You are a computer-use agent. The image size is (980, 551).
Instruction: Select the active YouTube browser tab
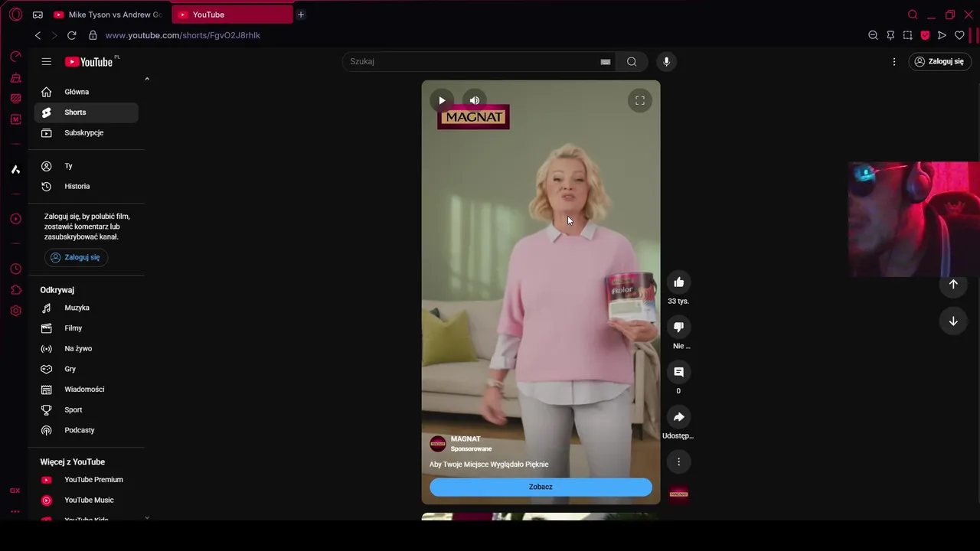232,15
